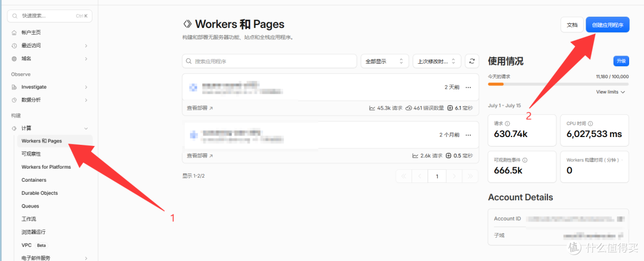Open Durable Objects in sidebar
Image resolution: width=644 pixels, height=261 pixels.
tap(39, 193)
